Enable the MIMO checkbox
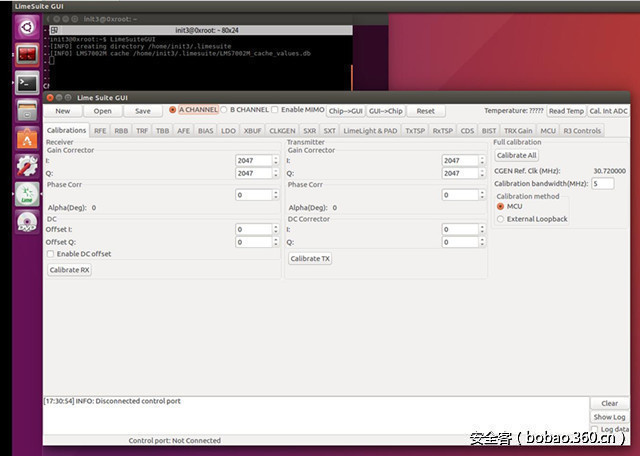Viewport: 640px width, 456px height. (275, 110)
